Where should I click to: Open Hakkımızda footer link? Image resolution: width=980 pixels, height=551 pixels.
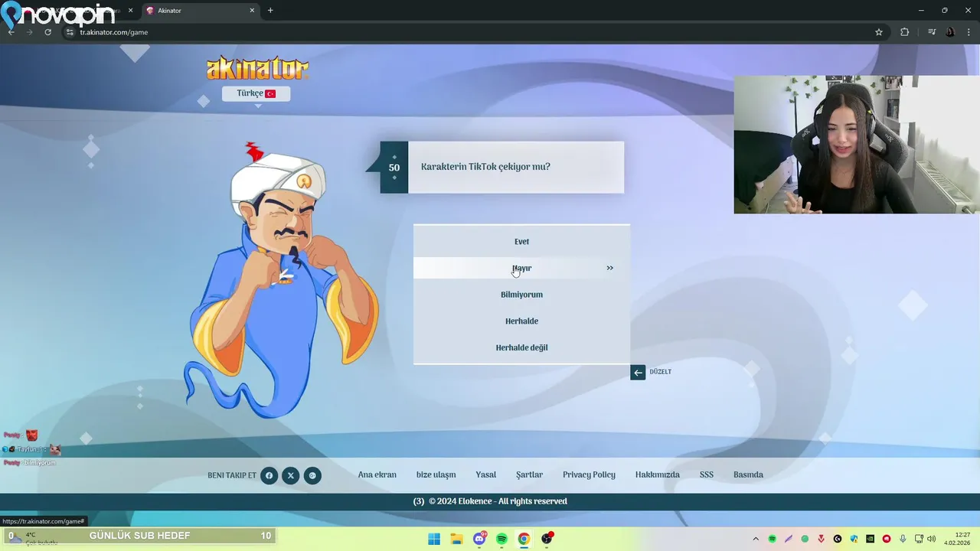[x=658, y=475]
